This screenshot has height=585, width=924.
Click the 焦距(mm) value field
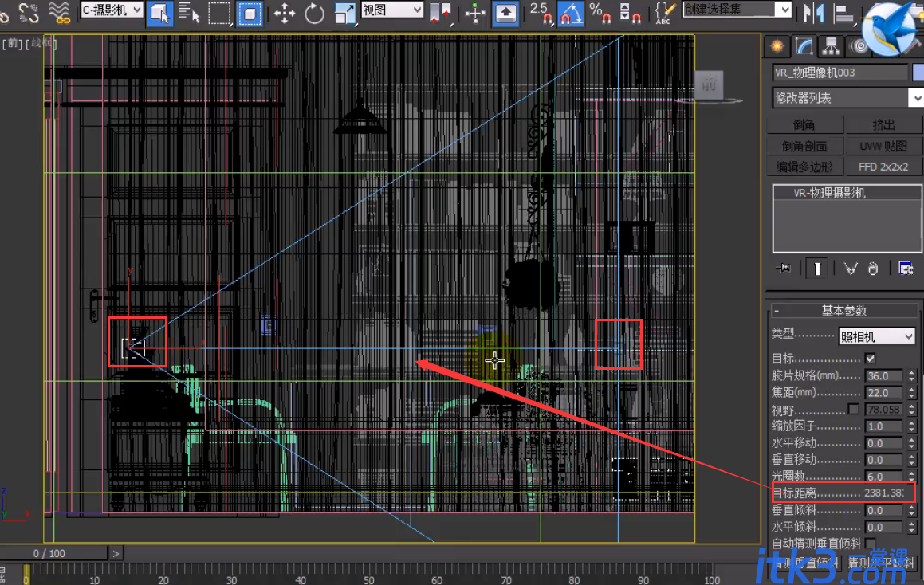pyautogui.click(x=884, y=392)
